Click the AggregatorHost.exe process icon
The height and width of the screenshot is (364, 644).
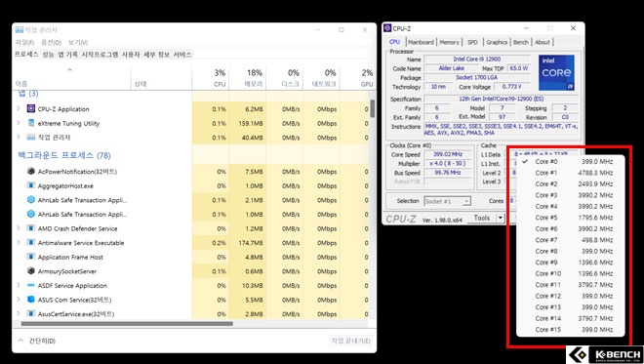pyautogui.click(x=31, y=185)
